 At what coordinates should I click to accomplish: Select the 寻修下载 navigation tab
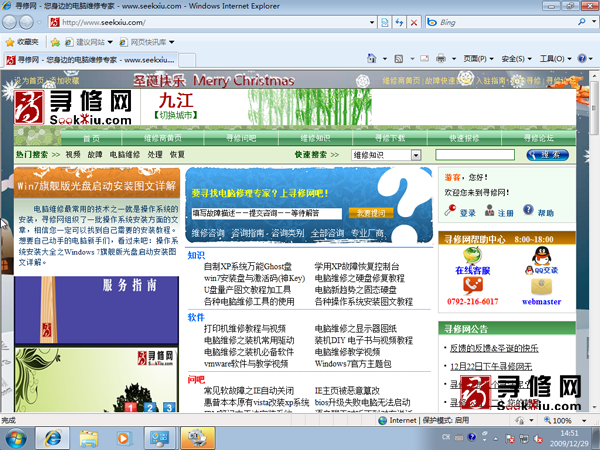click(390, 138)
